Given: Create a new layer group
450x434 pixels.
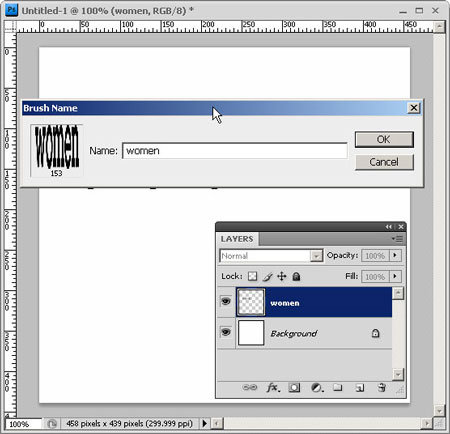Looking at the screenshot, I should (338, 387).
